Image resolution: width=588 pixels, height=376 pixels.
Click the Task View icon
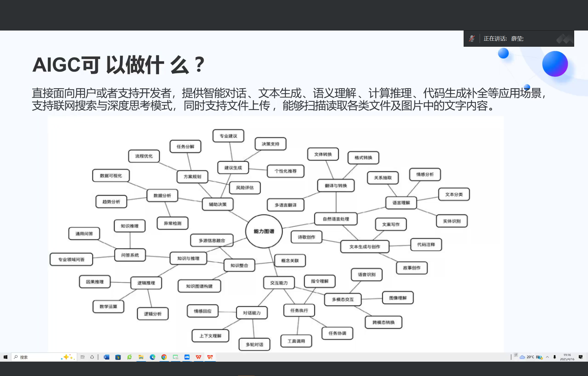pos(82,357)
